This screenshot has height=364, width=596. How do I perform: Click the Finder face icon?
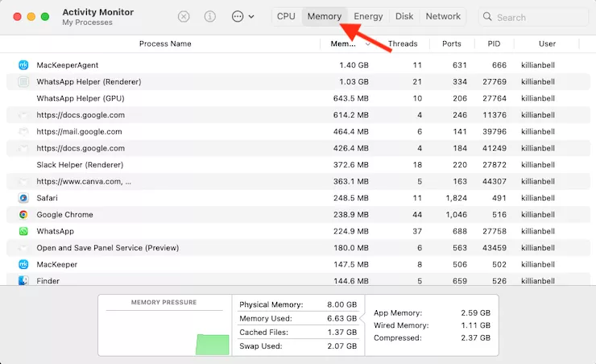pos(23,281)
